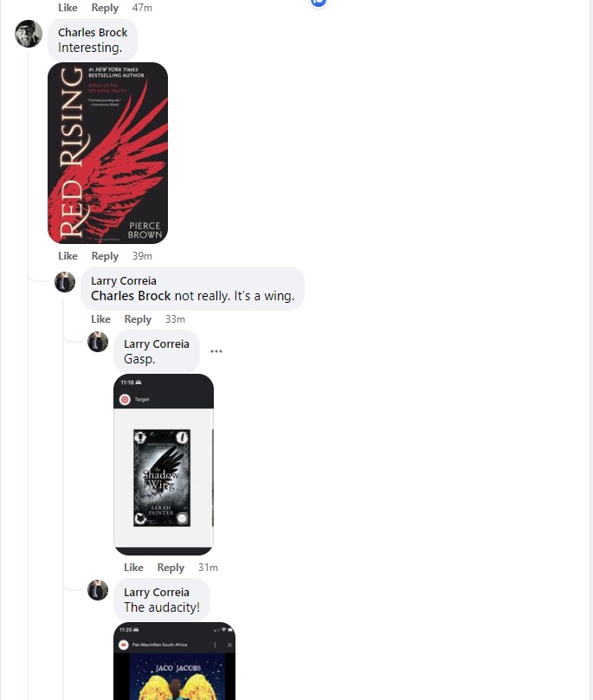This screenshot has width=593, height=700.
Task: Open Charles Brock's profile picture
Action: point(29,34)
